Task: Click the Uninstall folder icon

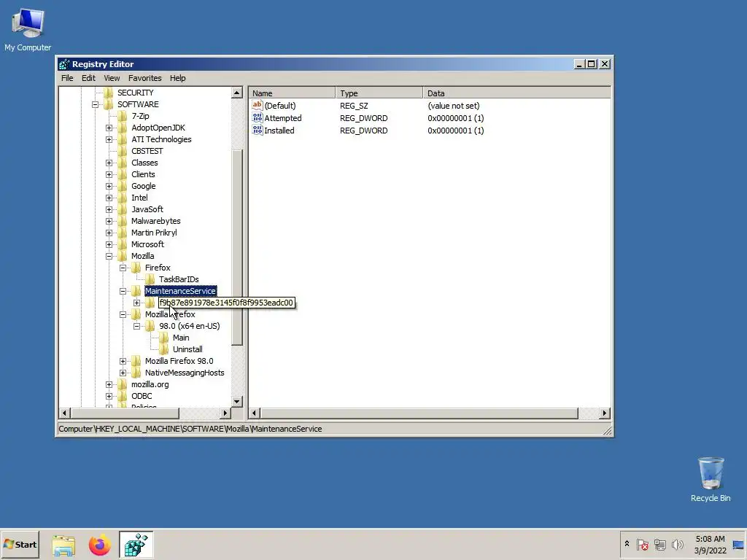Action: point(164,349)
